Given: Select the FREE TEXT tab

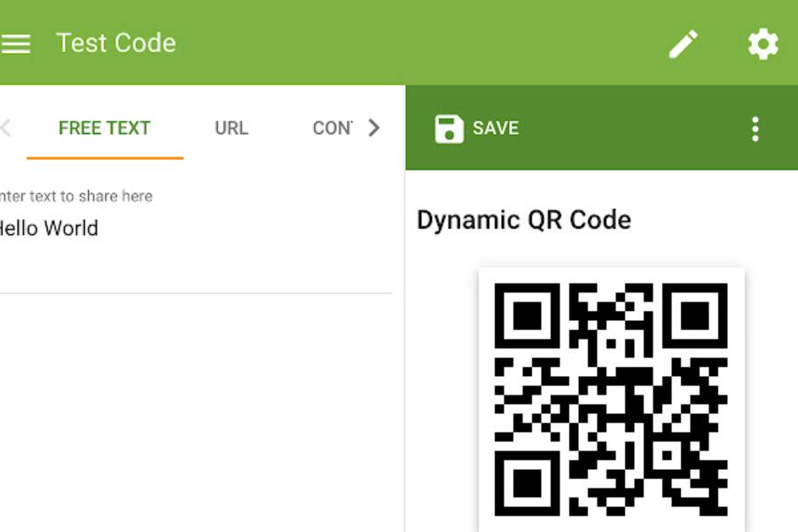Looking at the screenshot, I should (105, 128).
